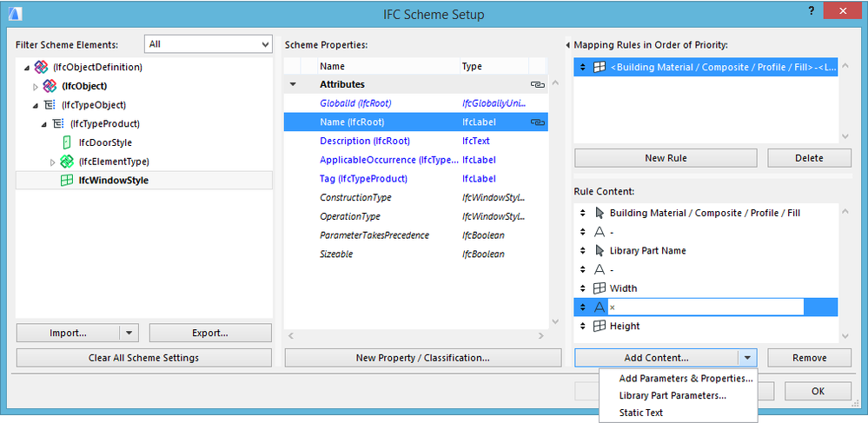
Task: Click the Name column header
Action: coord(388,66)
